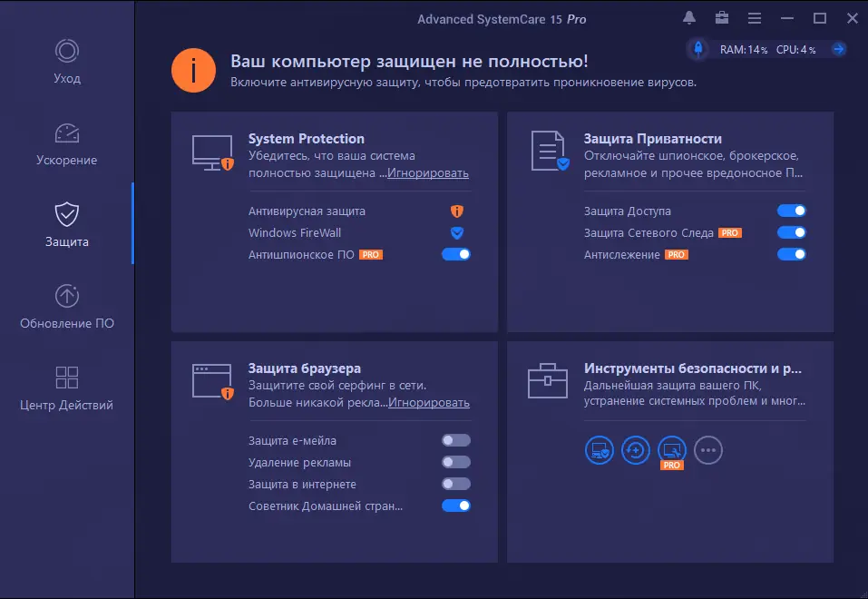Click Игнорировать link in System Protection
This screenshot has height=599, width=868.
point(428,172)
